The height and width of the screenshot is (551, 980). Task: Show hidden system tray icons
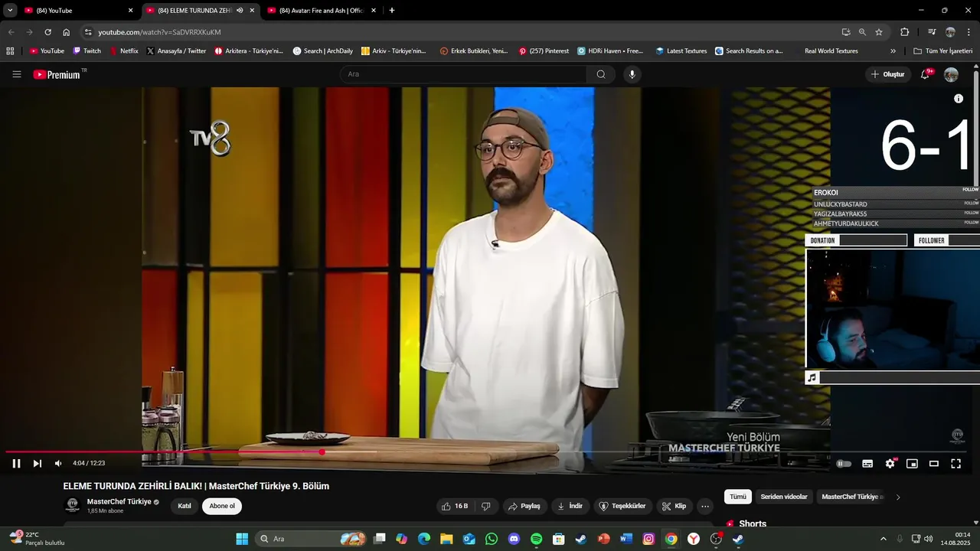click(x=883, y=539)
